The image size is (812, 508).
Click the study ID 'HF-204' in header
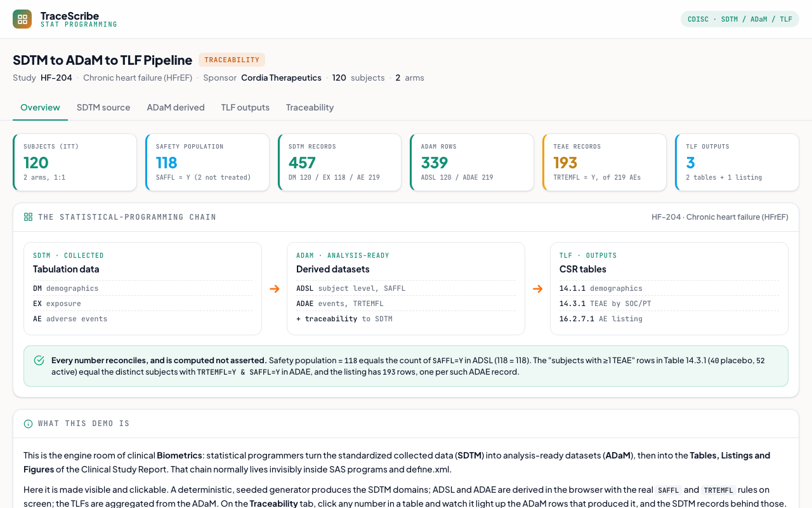(x=56, y=78)
